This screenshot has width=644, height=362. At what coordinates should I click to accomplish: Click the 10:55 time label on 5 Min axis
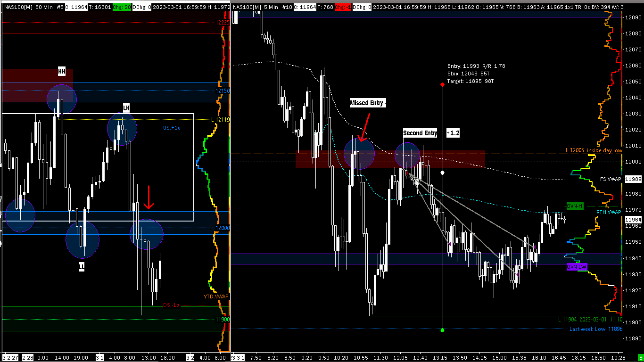(361, 358)
